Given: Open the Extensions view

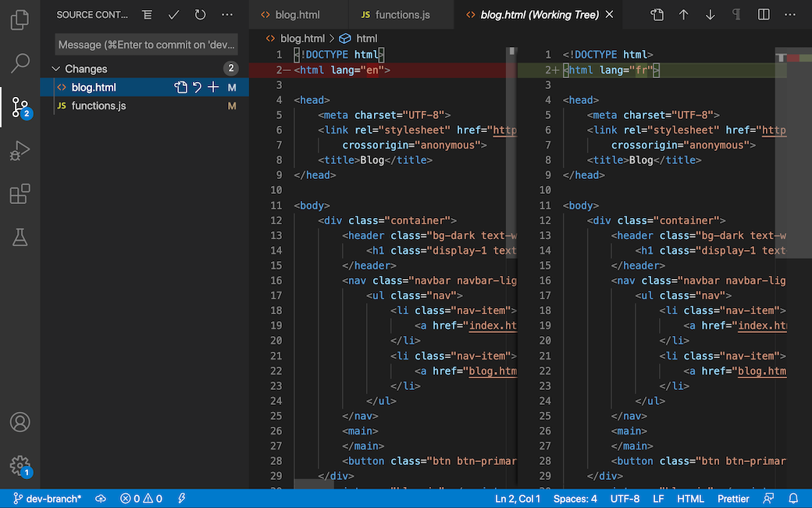Looking at the screenshot, I should point(20,194).
